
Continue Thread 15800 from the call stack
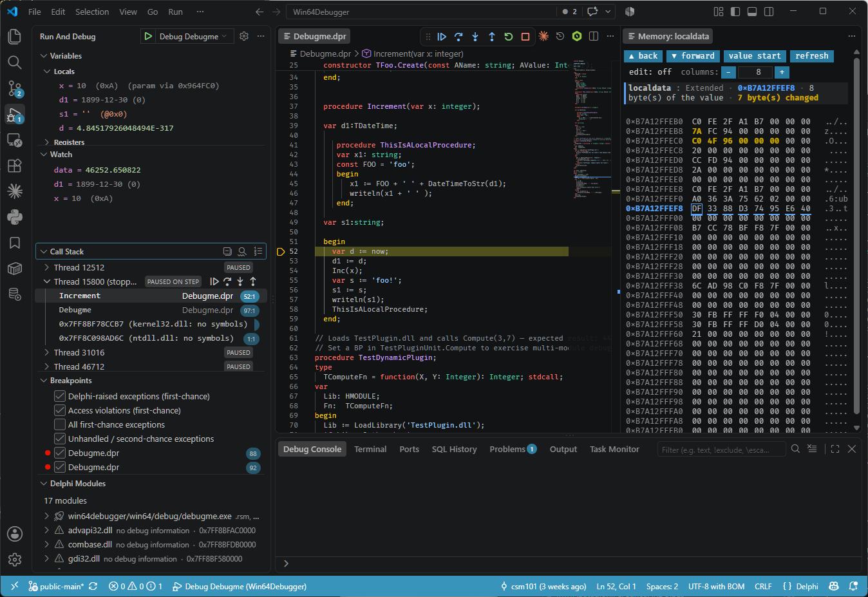[214, 281]
